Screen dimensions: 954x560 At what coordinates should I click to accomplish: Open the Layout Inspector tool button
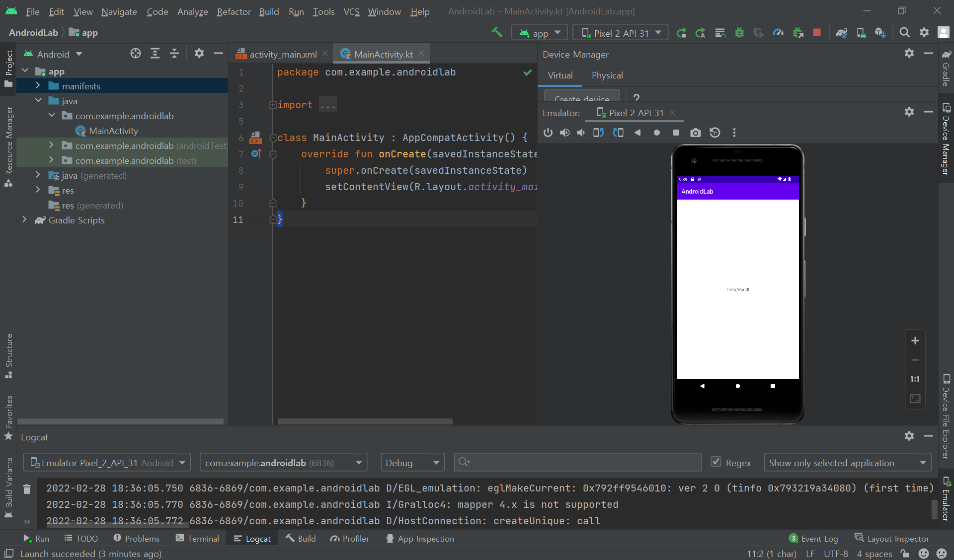[892, 539]
